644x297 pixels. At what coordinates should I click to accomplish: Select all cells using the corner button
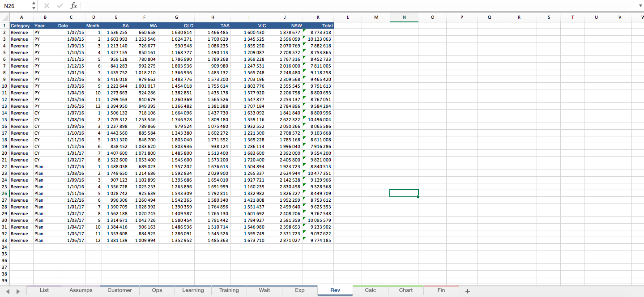(x=4, y=17)
